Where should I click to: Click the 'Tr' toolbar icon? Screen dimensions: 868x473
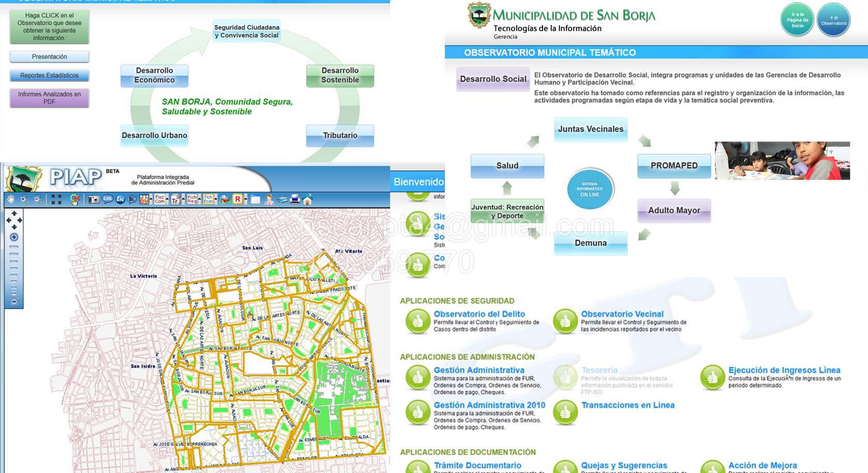tap(176, 200)
